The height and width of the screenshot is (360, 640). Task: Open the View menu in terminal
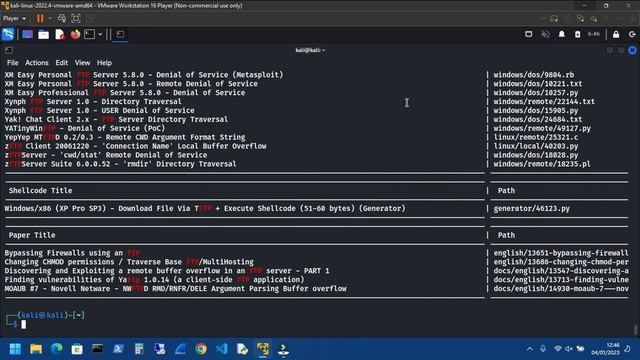tap(82, 63)
